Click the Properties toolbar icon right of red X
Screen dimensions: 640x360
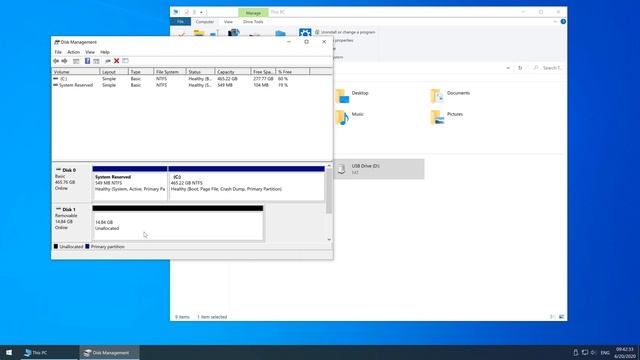click(x=125, y=61)
